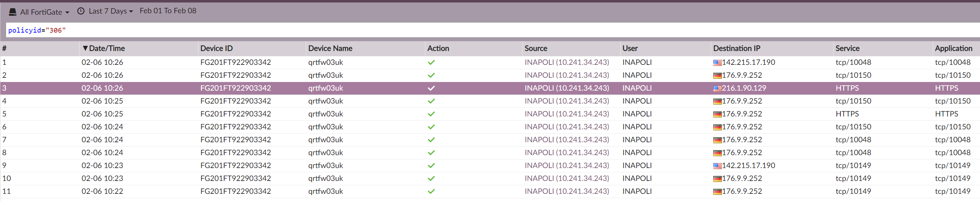980x201 pixels.
Task: Click the German flag in row 2
Action: (x=717, y=75)
